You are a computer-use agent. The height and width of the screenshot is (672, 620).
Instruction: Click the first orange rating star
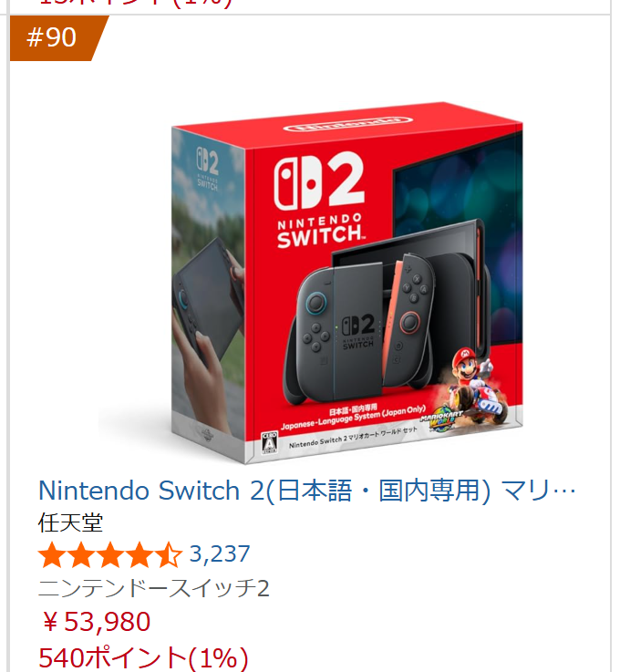(x=52, y=554)
